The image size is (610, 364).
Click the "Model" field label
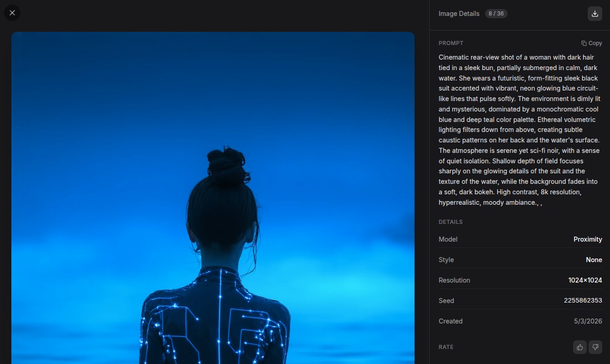tap(448, 239)
